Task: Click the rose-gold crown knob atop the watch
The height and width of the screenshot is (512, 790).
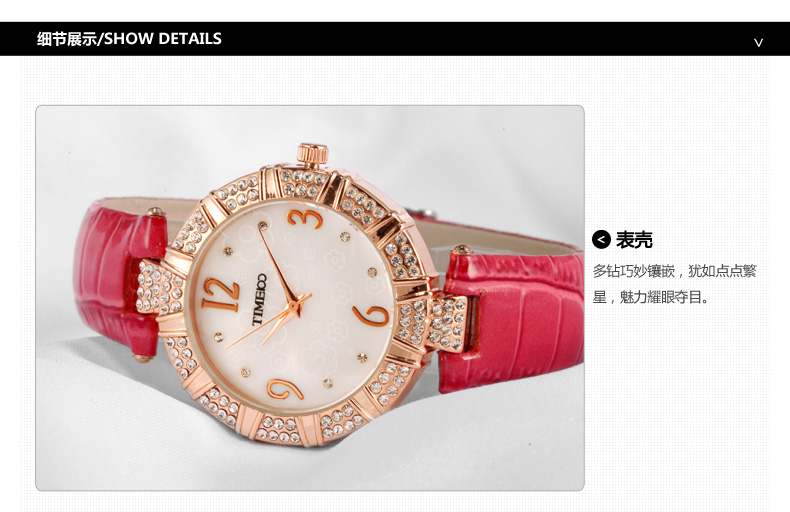Action: pyautogui.click(x=312, y=153)
